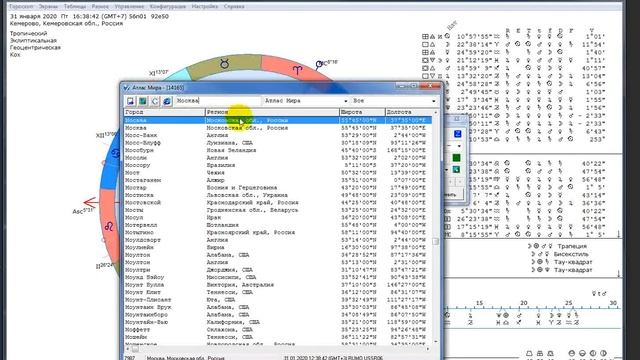The width and height of the screenshot is (640, 360).
Task: Select the Шотландия row
Action: pyautogui.click(x=278, y=225)
